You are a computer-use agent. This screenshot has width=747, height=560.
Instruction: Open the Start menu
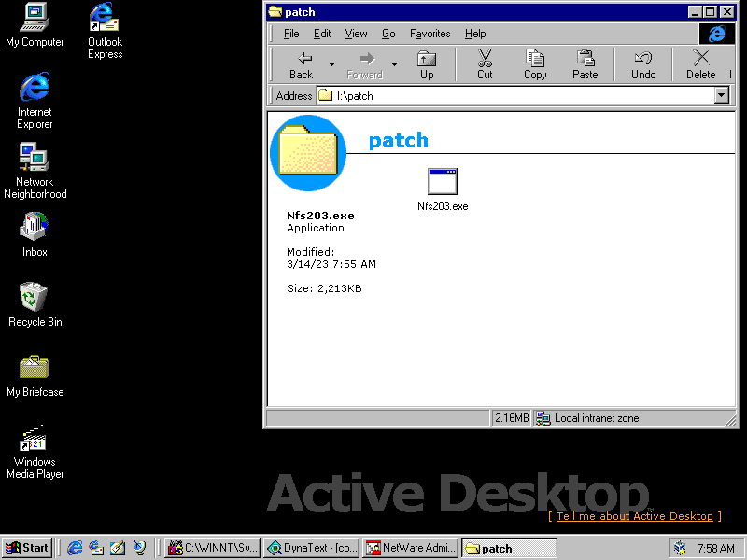point(27,548)
